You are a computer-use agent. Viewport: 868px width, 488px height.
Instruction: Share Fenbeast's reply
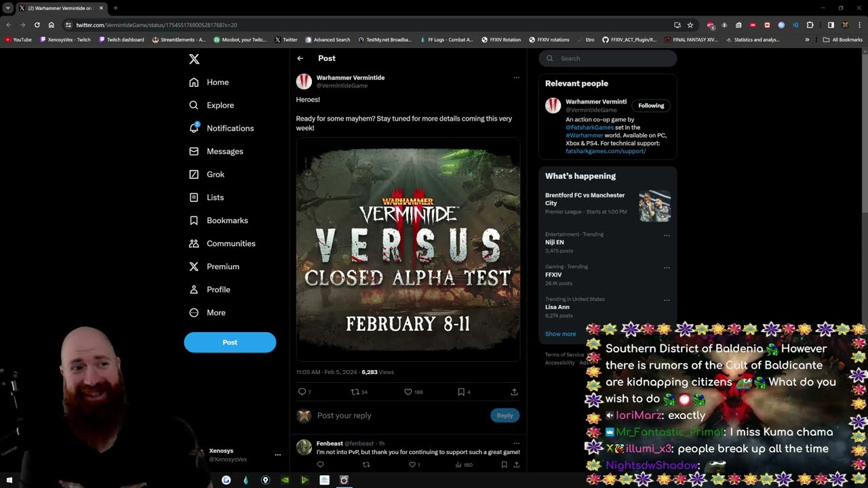pyautogui.click(x=516, y=464)
